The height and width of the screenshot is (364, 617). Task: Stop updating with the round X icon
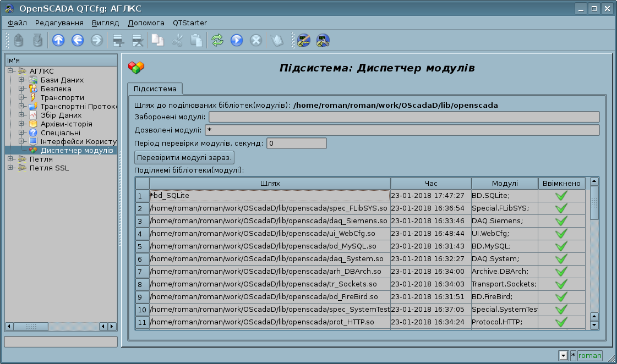tap(256, 40)
